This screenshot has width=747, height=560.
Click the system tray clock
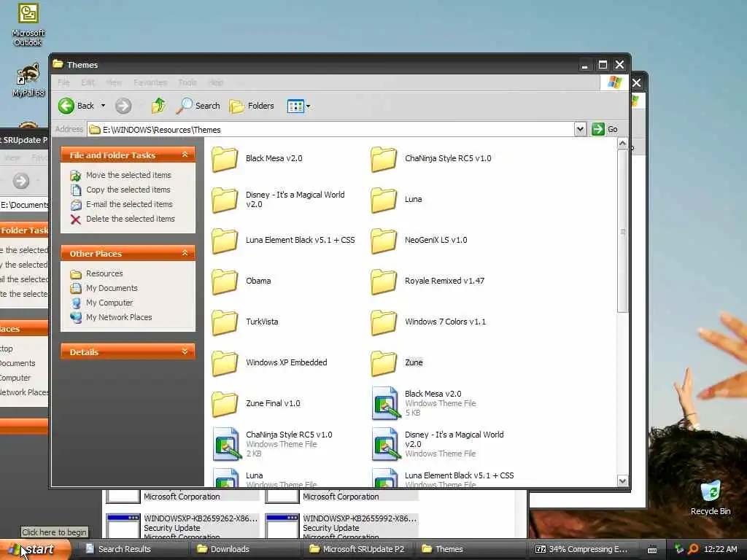[x=720, y=550]
